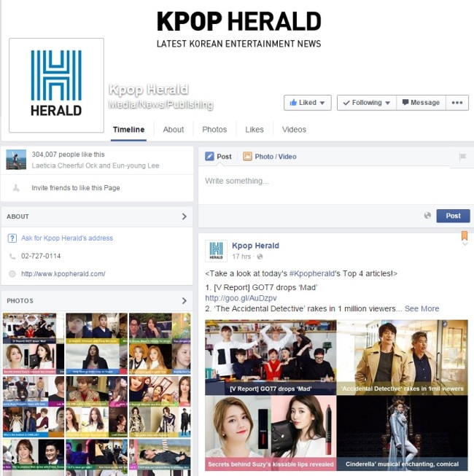
Task: Click the speech bubble icon on Message
Action: 405,102
